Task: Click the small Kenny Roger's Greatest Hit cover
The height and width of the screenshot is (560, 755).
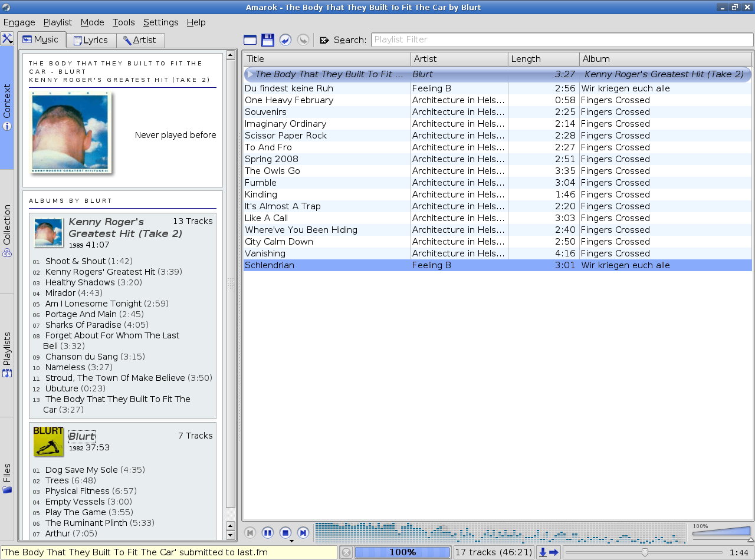Action: pos(48,232)
